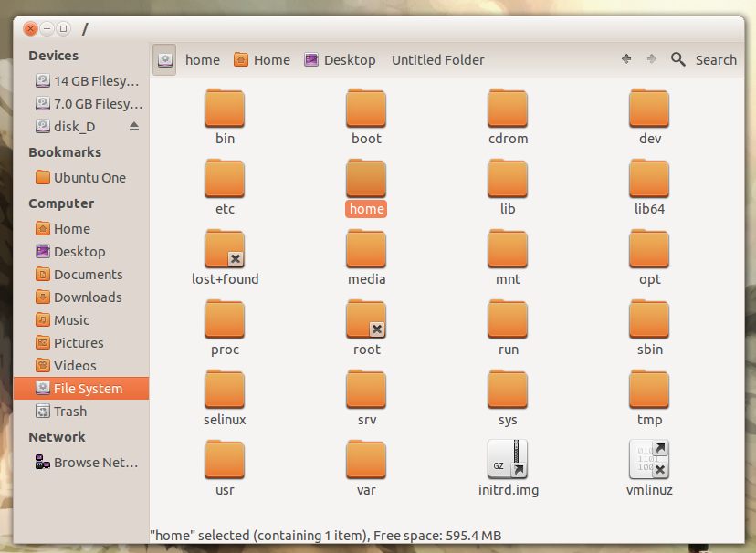The image size is (756, 553).
Task: Click the eject icon next to disk_D
Action: [134, 127]
